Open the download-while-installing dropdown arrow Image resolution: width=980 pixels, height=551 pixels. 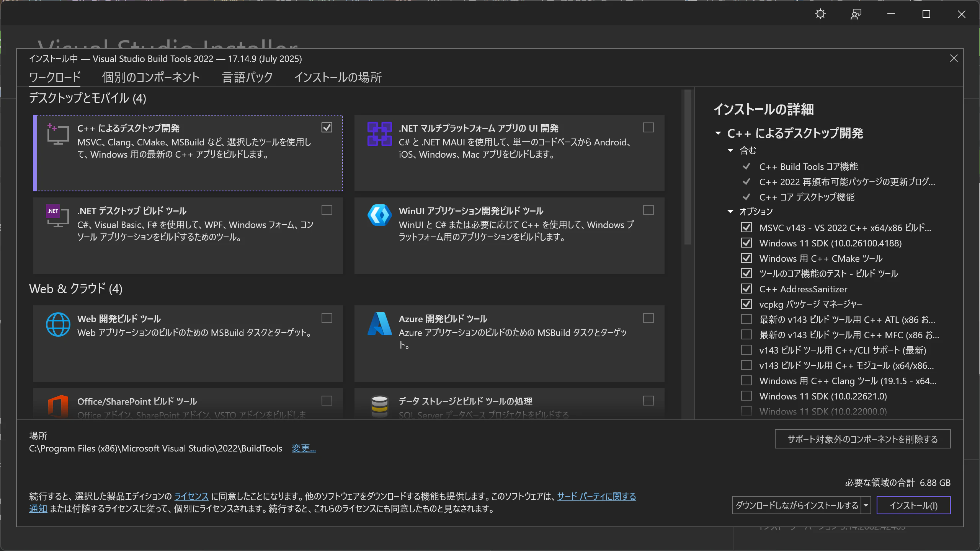point(866,505)
